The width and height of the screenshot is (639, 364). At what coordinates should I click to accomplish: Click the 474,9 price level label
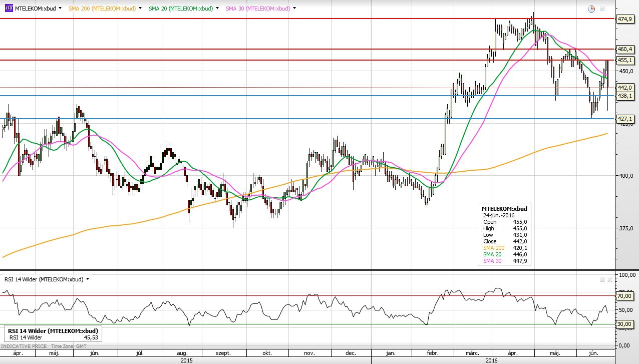point(625,19)
